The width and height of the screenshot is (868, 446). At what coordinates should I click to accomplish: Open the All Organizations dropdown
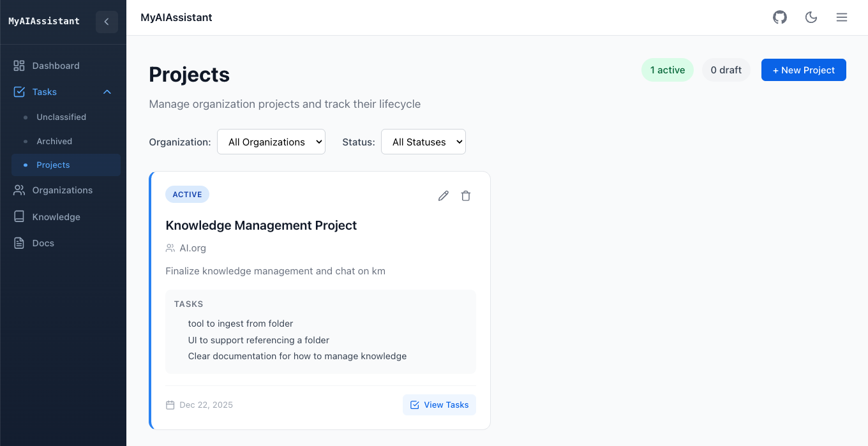tap(271, 142)
